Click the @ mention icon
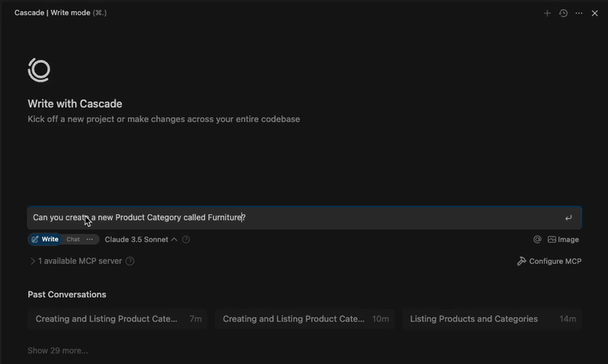This screenshot has width=608, height=364. [537, 239]
